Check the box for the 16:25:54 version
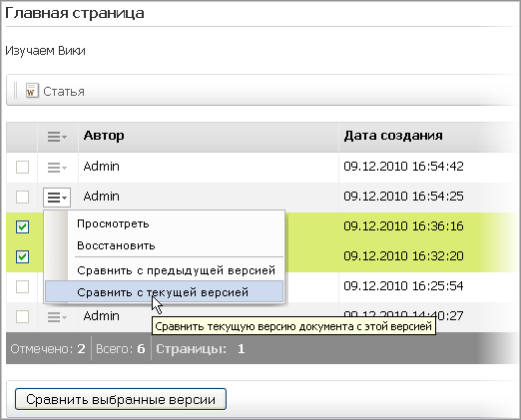Viewport: 521px width, 420px height. click(x=22, y=286)
